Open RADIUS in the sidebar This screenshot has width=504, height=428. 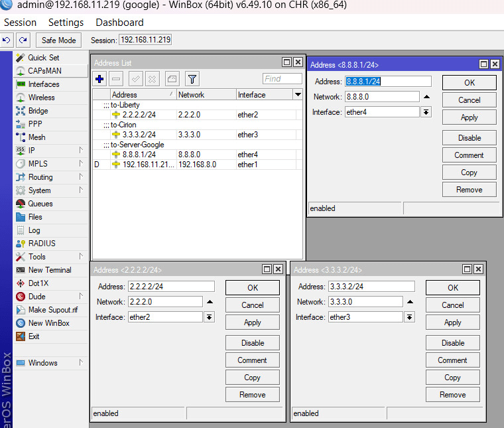click(x=51, y=244)
